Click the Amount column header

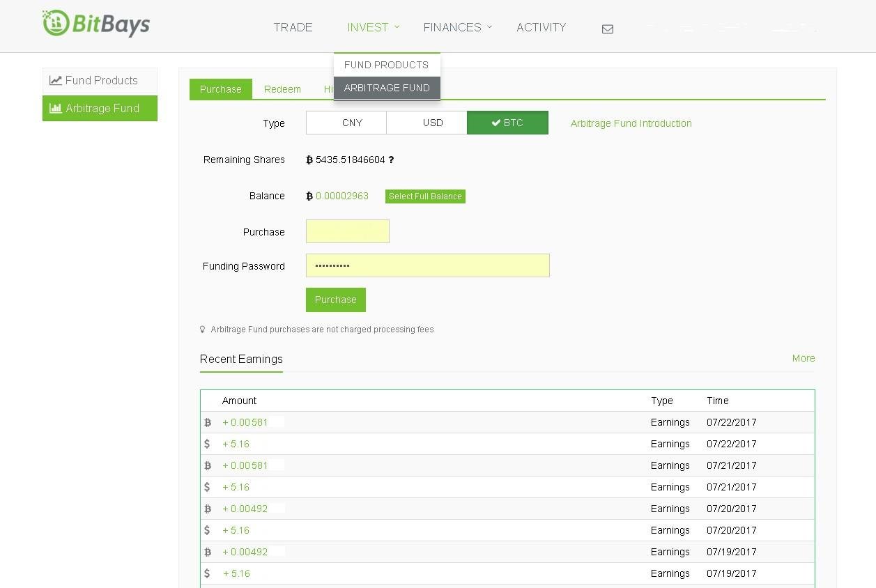point(239,401)
